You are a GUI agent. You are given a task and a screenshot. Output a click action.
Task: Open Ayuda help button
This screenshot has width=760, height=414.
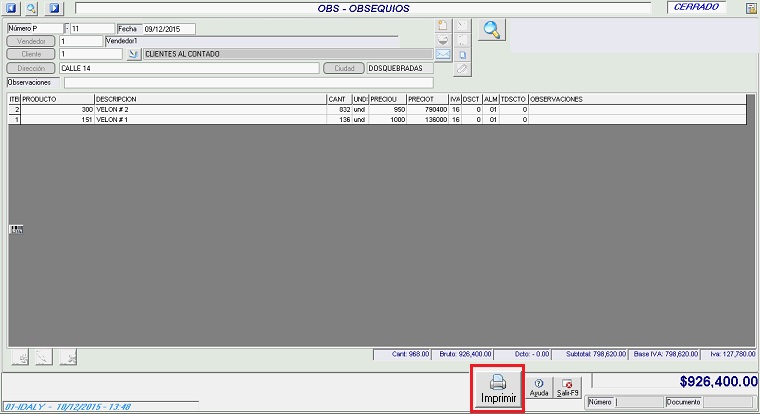[x=539, y=388]
